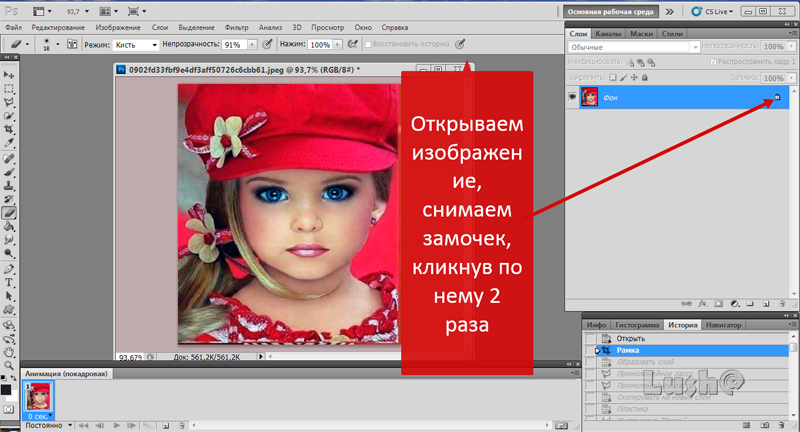The image size is (800, 432).
Task: Select the Type tool
Action: tap(9, 283)
